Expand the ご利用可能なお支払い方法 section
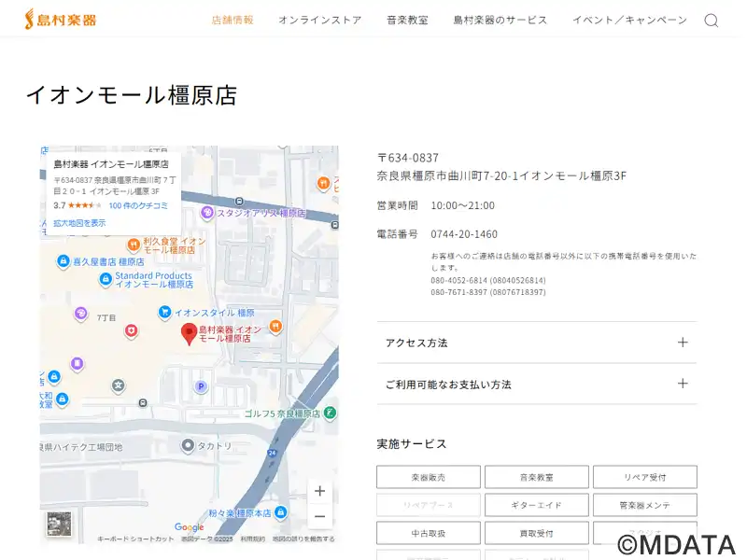 pyautogui.click(x=537, y=385)
